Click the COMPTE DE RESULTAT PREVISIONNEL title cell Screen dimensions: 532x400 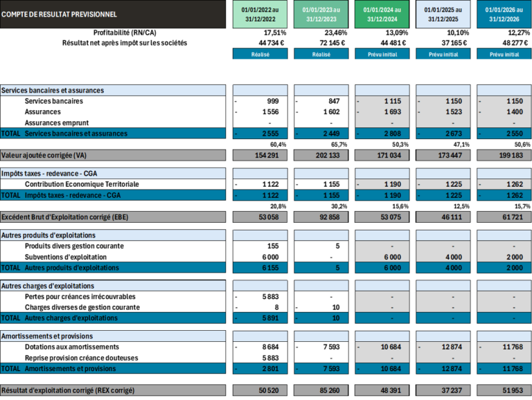pos(113,15)
